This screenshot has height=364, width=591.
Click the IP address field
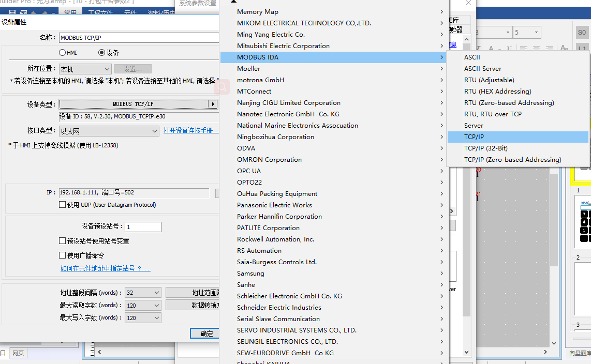pos(134,193)
